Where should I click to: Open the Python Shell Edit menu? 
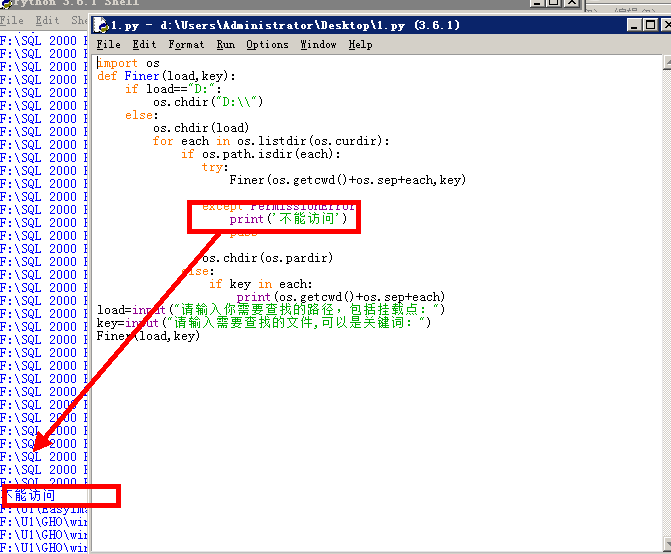47,20
